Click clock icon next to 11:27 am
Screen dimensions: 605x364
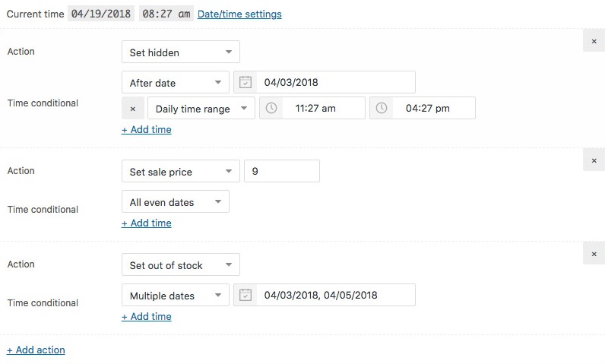pos(271,108)
